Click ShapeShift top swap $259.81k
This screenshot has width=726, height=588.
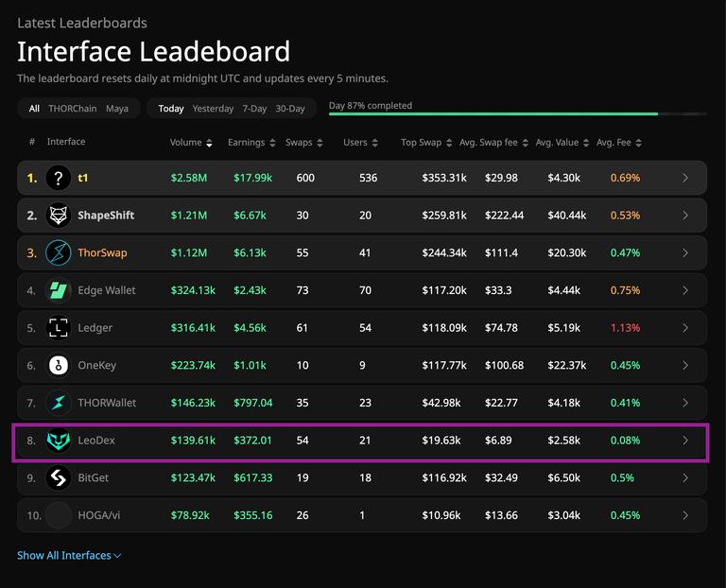pyautogui.click(x=444, y=216)
